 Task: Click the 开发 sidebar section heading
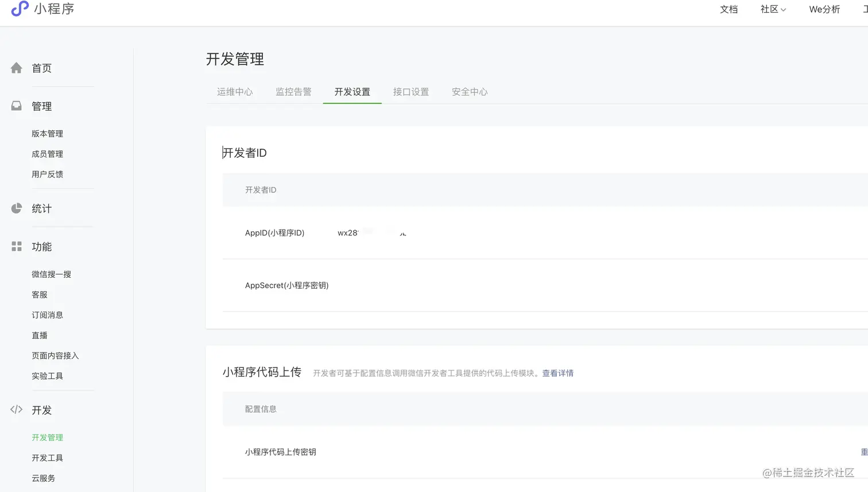pos(41,410)
